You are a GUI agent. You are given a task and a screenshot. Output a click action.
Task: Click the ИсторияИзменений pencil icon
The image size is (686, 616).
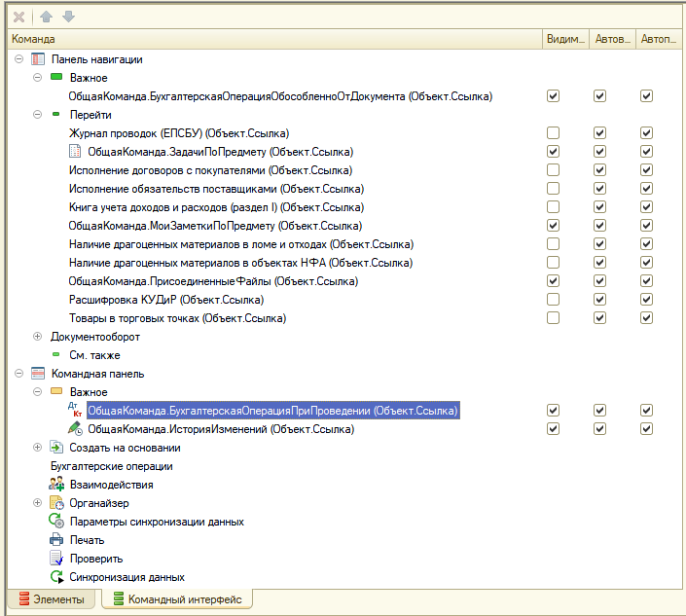(x=75, y=429)
